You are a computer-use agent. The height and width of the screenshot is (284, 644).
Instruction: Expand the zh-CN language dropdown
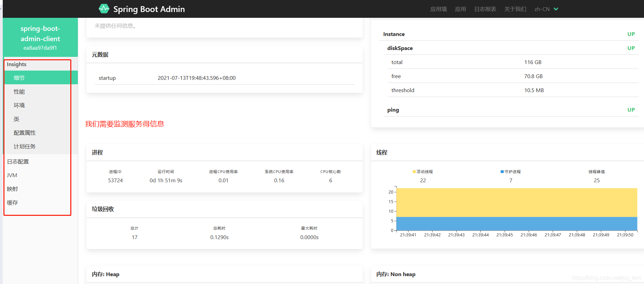tap(546, 9)
